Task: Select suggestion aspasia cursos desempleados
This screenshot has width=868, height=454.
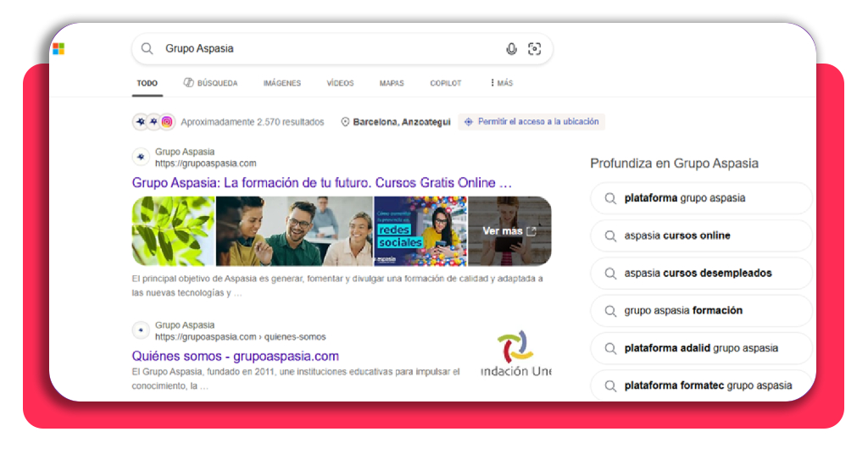Action: click(x=701, y=274)
